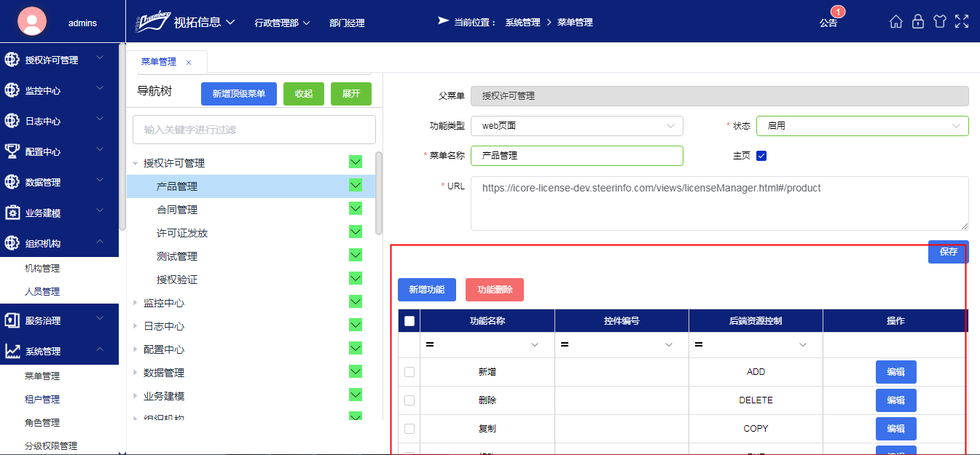
Task: Open the home page icon
Action: point(896,22)
